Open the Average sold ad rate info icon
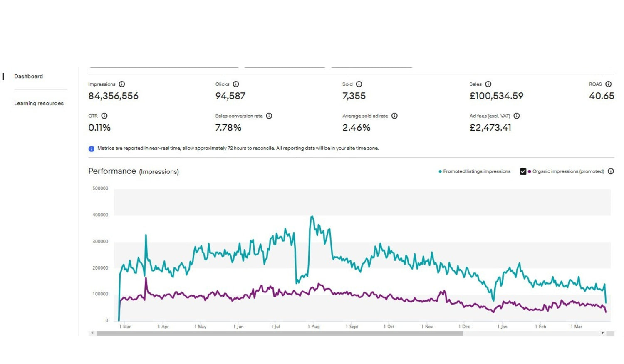Screen dimensions: 624x364 point(394,116)
